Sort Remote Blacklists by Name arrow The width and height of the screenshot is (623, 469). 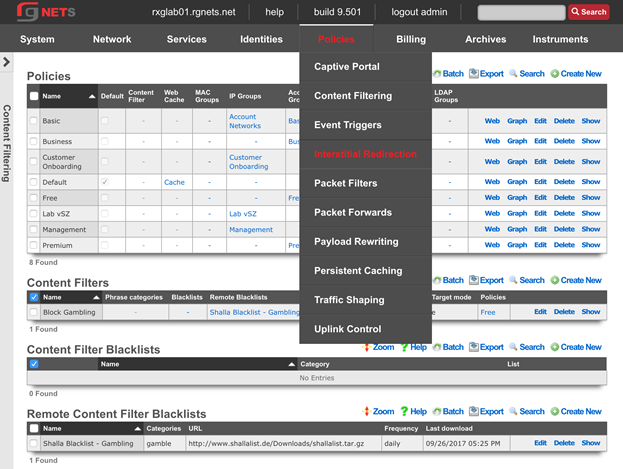click(137, 428)
